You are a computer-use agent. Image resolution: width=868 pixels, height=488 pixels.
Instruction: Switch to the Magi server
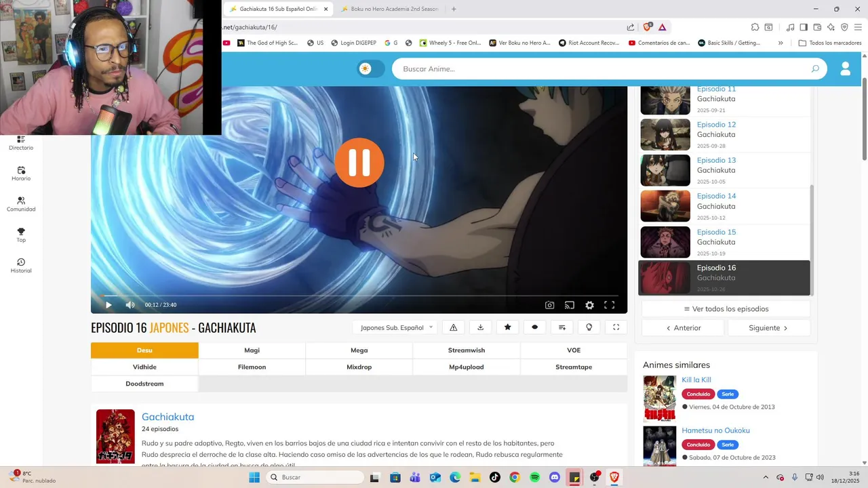pyautogui.click(x=252, y=350)
